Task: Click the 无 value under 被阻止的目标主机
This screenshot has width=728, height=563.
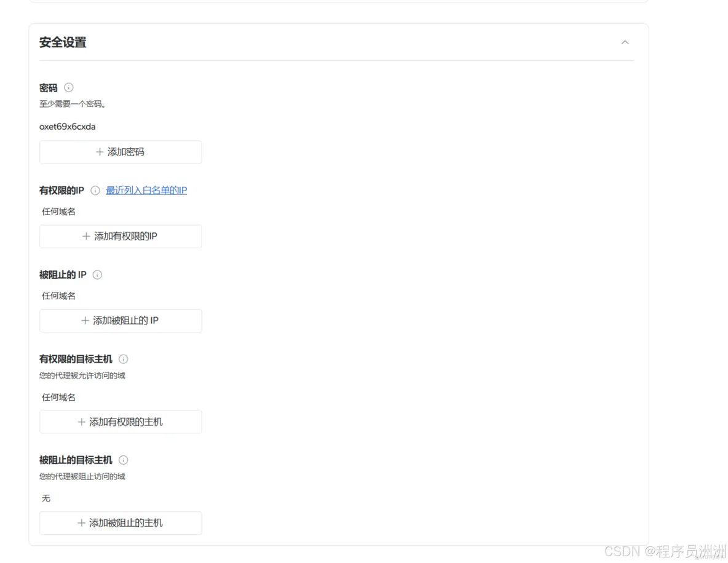Action: click(46, 498)
